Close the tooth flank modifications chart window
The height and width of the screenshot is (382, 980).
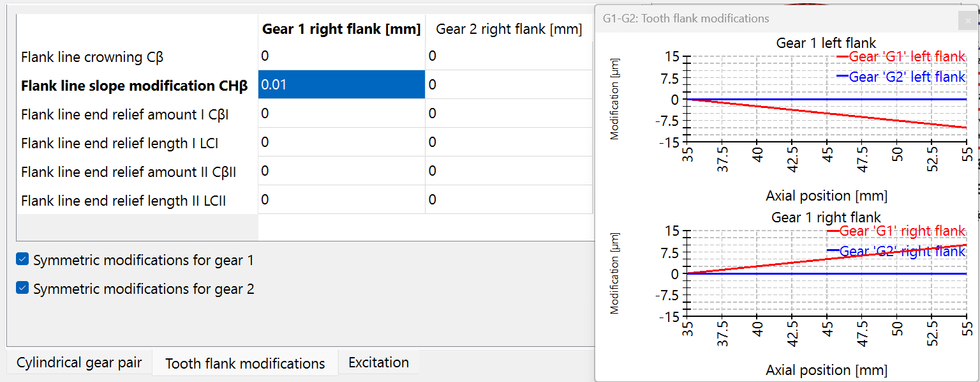click(x=968, y=20)
